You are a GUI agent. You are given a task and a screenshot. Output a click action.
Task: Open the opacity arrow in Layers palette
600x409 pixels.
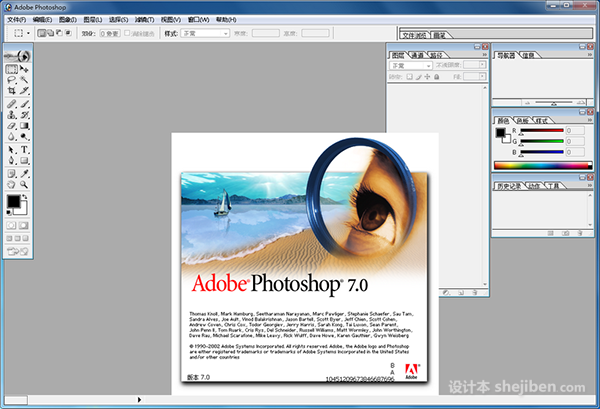[x=483, y=65]
